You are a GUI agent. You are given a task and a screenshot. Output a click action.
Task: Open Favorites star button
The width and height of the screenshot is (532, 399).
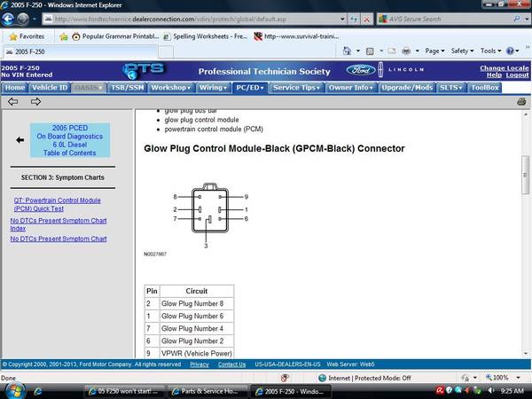tap(27, 36)
